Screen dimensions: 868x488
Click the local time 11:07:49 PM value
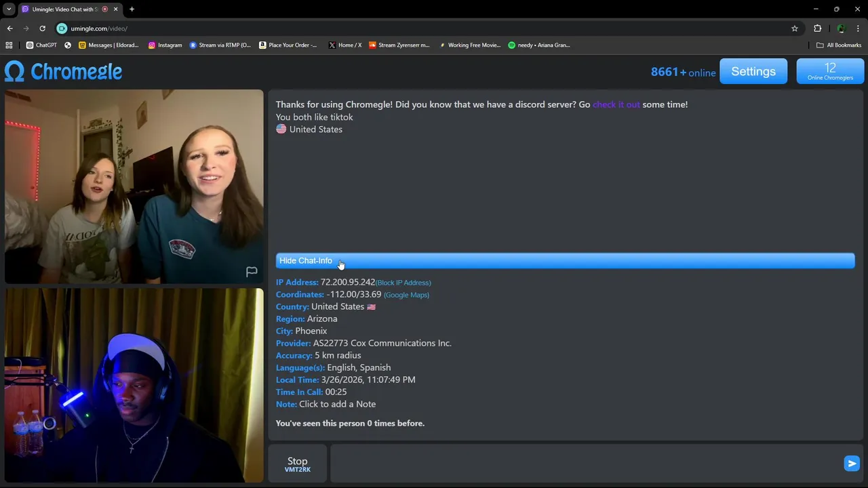368,380
